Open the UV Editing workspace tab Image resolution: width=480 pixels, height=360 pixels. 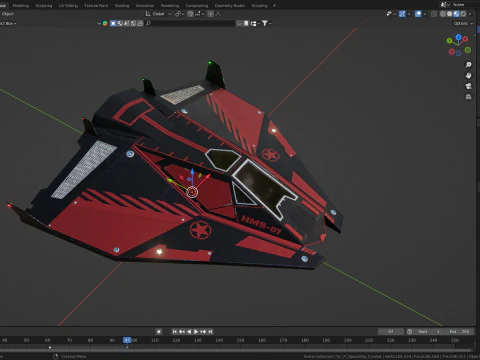pos(68,5)
